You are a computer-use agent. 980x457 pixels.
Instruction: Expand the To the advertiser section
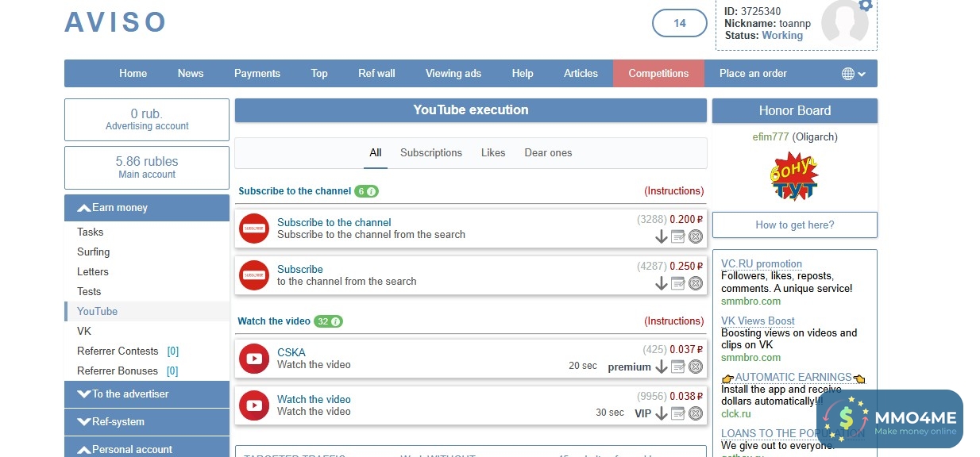[x=147, y=394]
